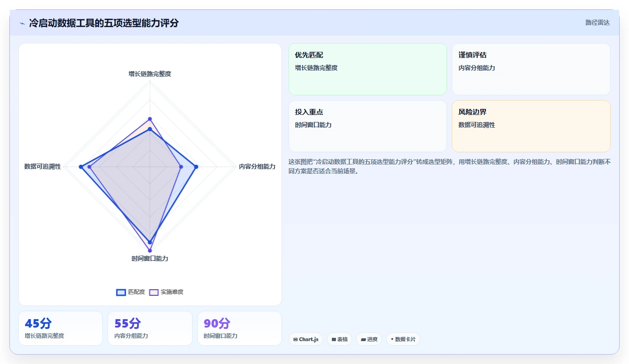The height and width of the screenshot is (364, 629).
Task: Click the 90分 stat card
Action: [x=239, y=328]
